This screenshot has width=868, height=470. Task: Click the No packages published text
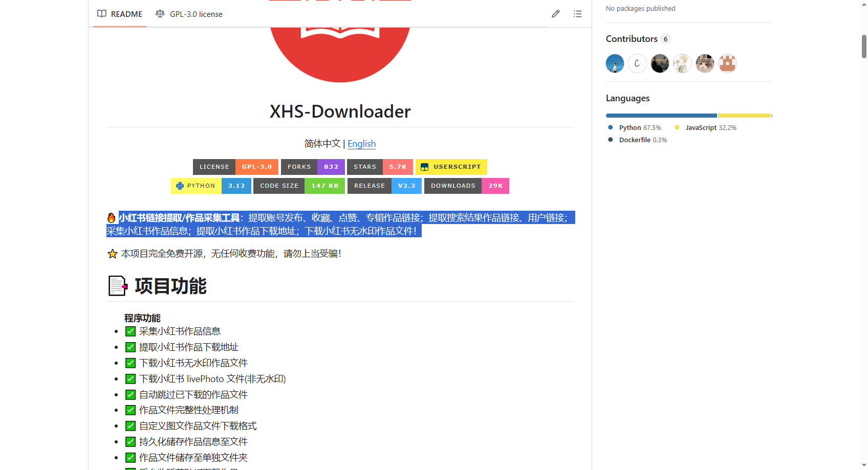coord(640,9)
